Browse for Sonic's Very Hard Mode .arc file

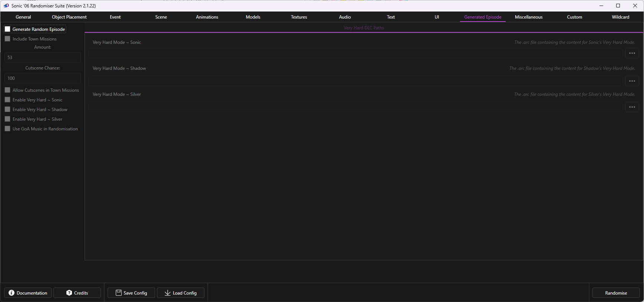(x=632, y=53)
